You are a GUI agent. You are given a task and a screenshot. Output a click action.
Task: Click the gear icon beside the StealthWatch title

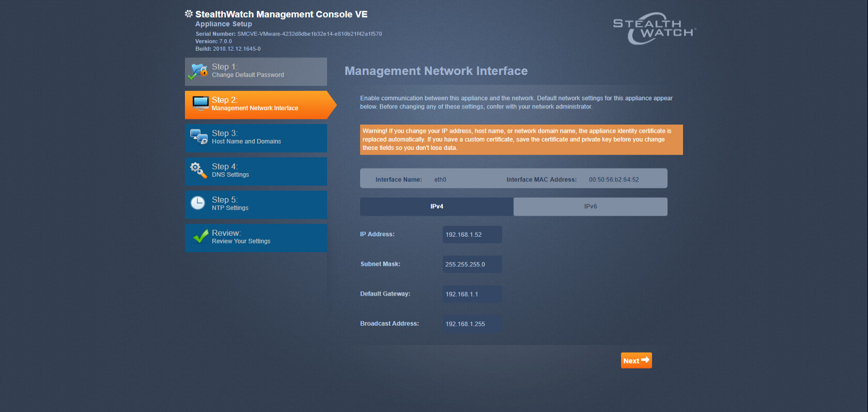coord(189,14)
